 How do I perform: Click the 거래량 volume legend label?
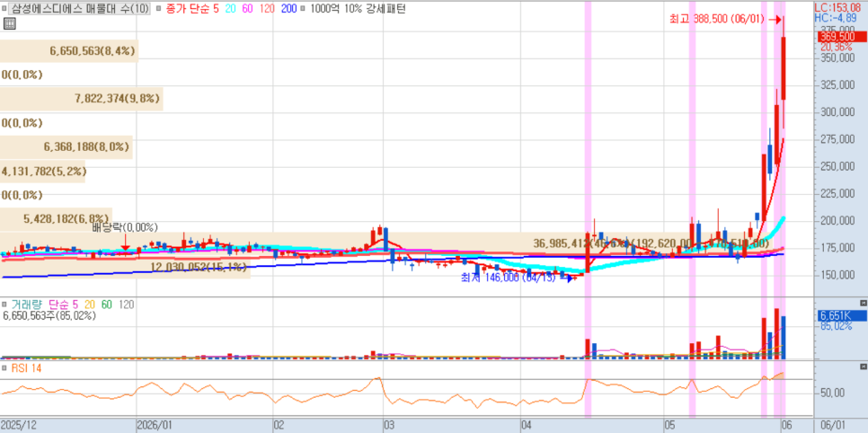(27, 305)
